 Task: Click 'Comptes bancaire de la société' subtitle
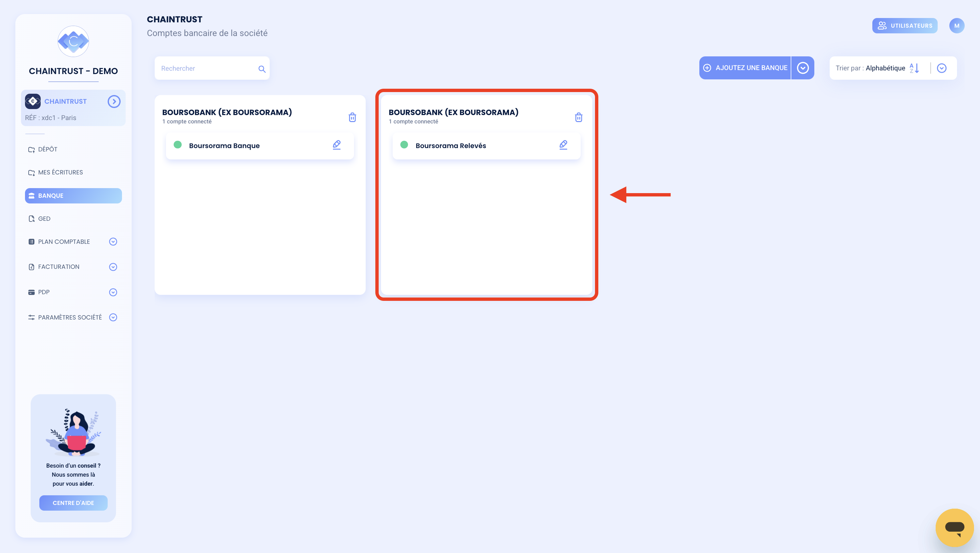click(207, 33)
